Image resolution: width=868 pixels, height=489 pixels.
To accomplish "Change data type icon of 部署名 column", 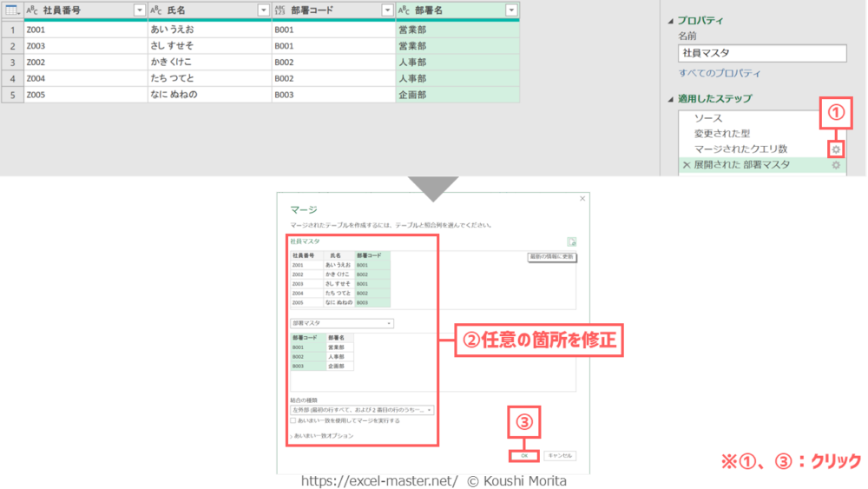I will pos(404,10).
